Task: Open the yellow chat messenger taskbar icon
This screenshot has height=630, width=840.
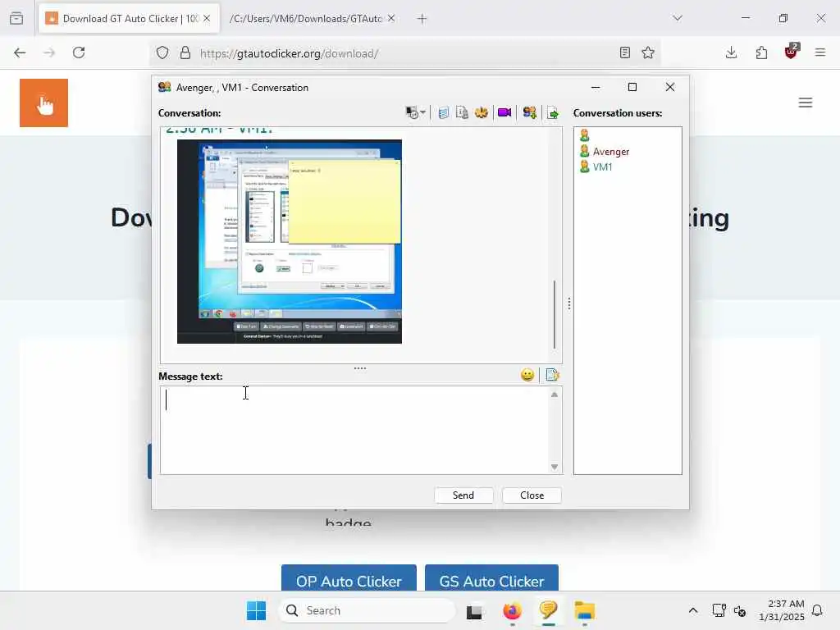Action: 549,610
